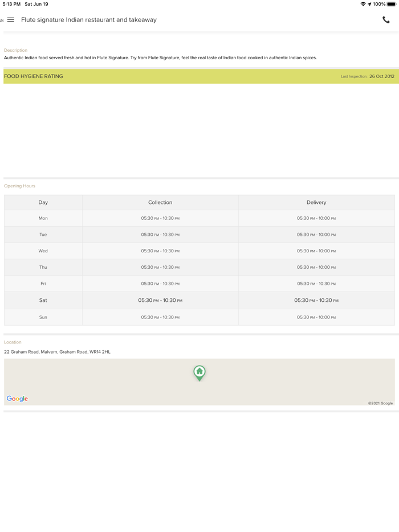This screenshot has height=532, width=399.
Task: Select the highlighted Sat day cell
Action: point(43,300)
